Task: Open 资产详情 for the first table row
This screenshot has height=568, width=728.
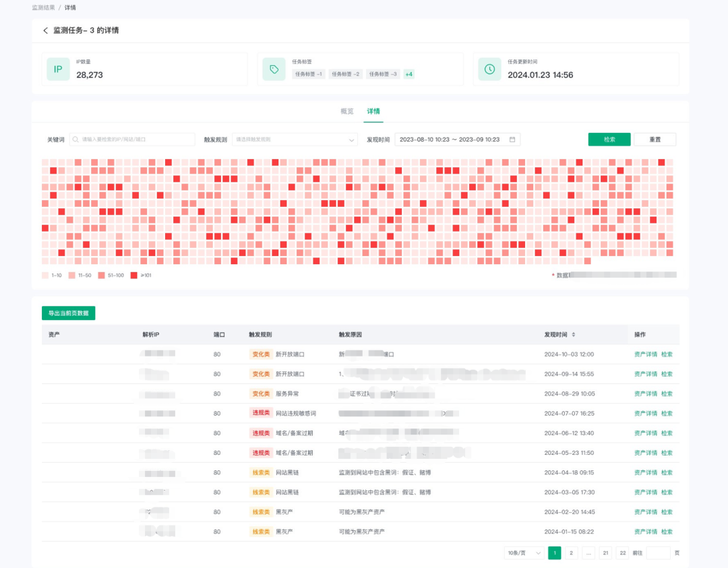Action: pos(646,354)
